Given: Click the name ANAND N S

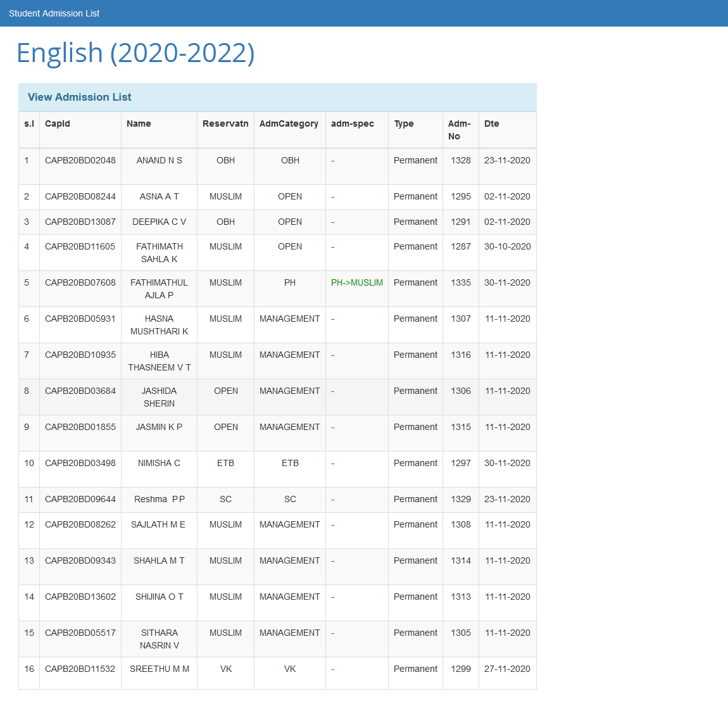Looking at the screenshot, I should tap(160, 160).
